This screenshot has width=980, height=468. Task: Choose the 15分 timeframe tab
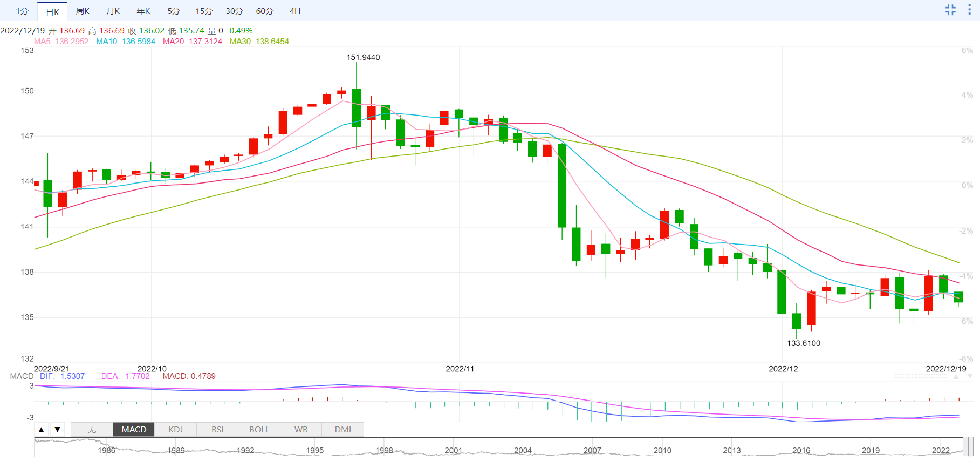(204, 11)
